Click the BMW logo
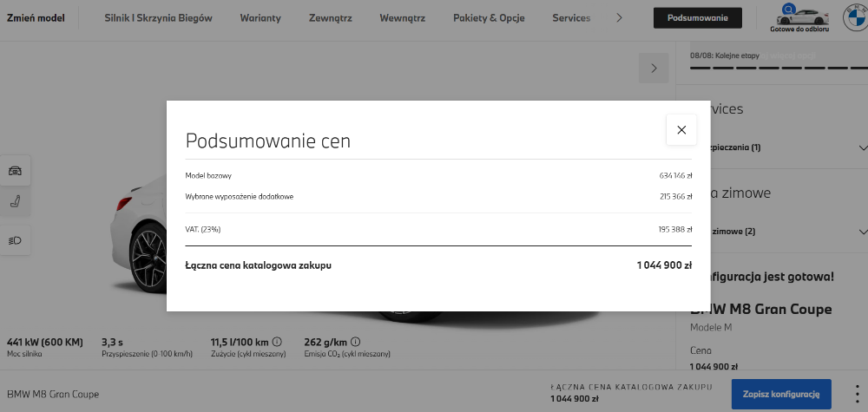 (x=854, y=18)
